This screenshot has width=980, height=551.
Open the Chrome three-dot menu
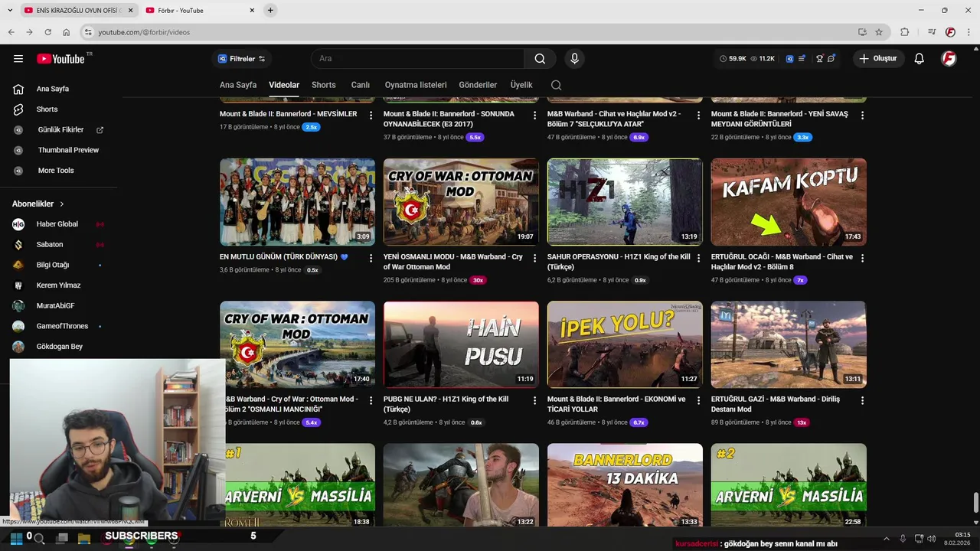[x=968, y=32]
